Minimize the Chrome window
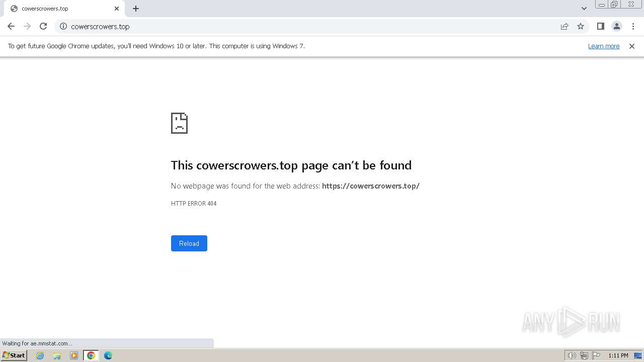 602,5
